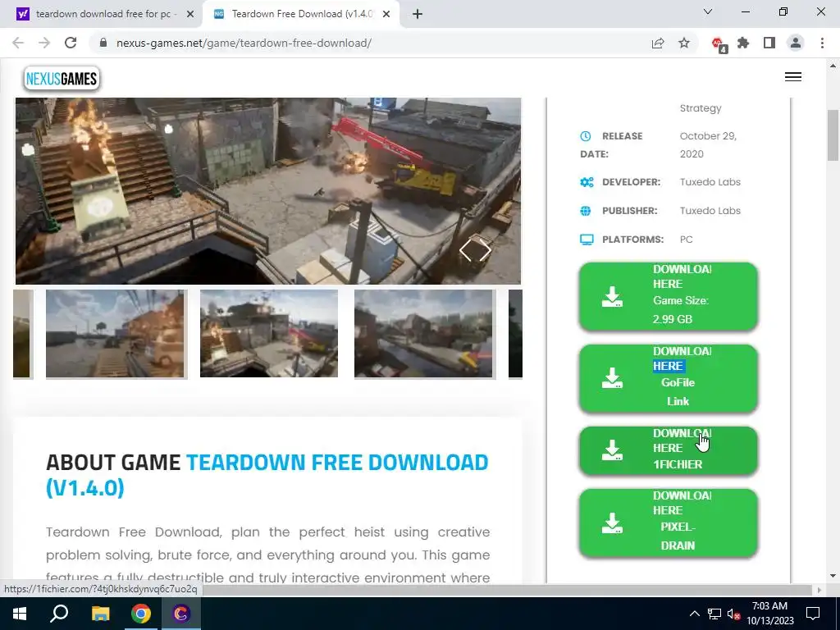This screenshot has height=630, width=840.
Task: Click the page vertical scrollbar thumb
Action: coord(833,135)
